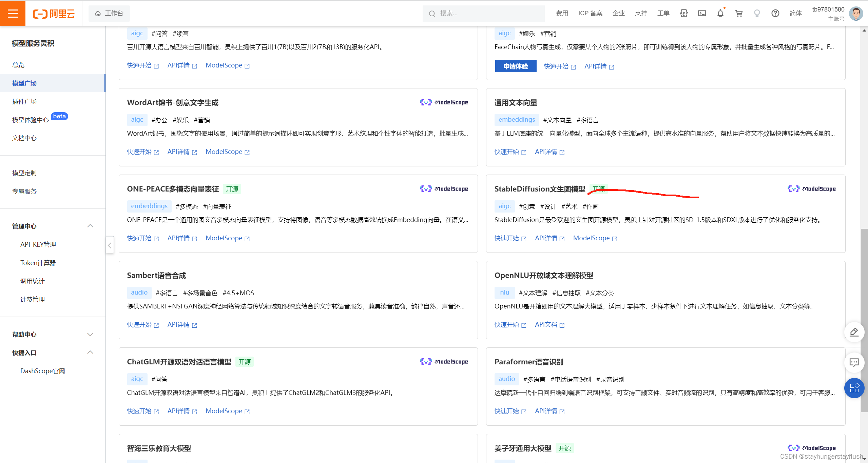
Task: Select 插件广场 in the sidebar
Action: 24,101
